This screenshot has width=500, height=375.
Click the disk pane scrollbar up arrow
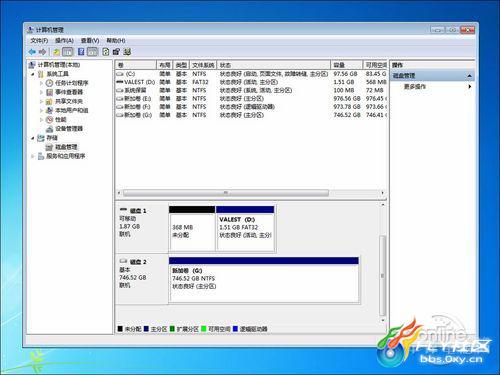pos(383,205)
